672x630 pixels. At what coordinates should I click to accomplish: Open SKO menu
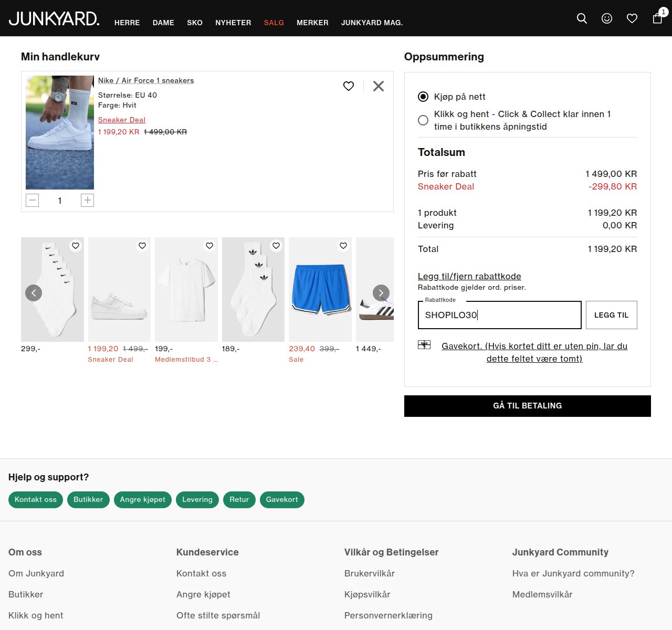point(195,23)
